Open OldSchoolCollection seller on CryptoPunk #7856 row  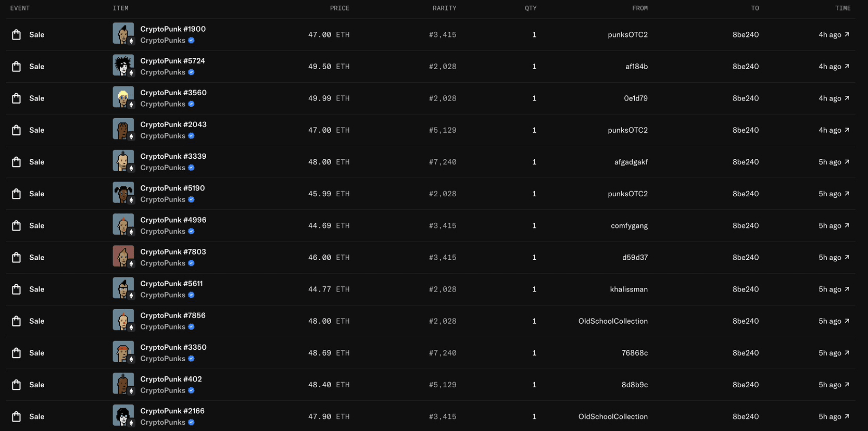[613, 321]
